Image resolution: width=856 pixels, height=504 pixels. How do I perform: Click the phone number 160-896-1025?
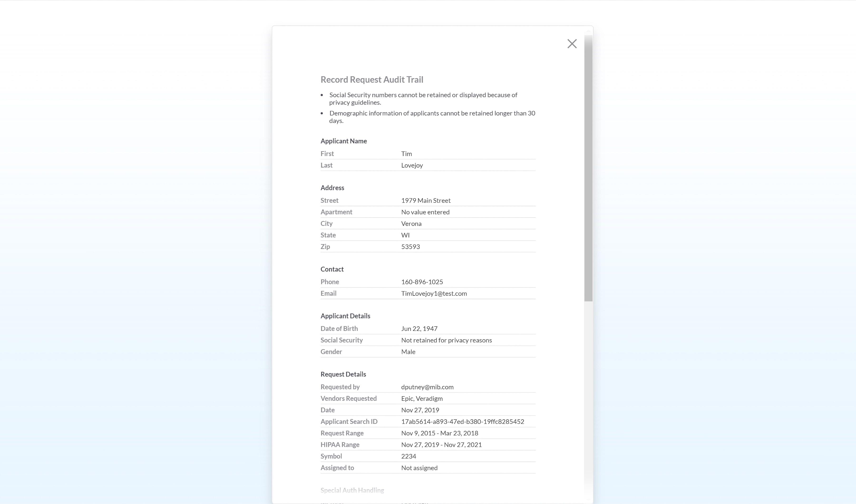tap(422, 282)
